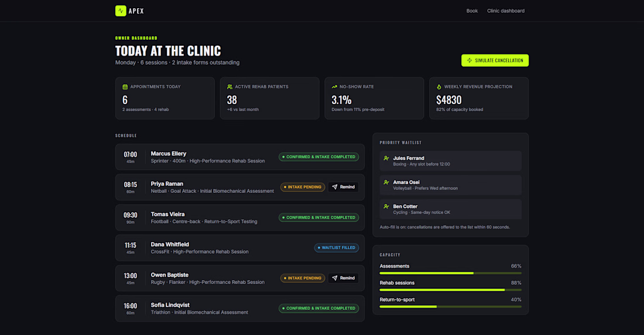Screen dimensions: 644x335
Task: Click the person icon next to Jules Ferrand
Action: pyautogui.click(x=386, y=158)
